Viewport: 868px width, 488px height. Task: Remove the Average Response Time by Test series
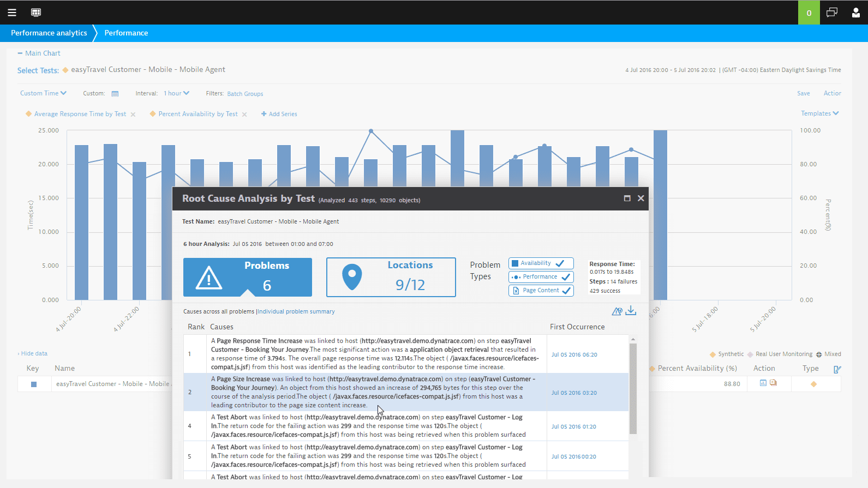[x=133, y=115]
